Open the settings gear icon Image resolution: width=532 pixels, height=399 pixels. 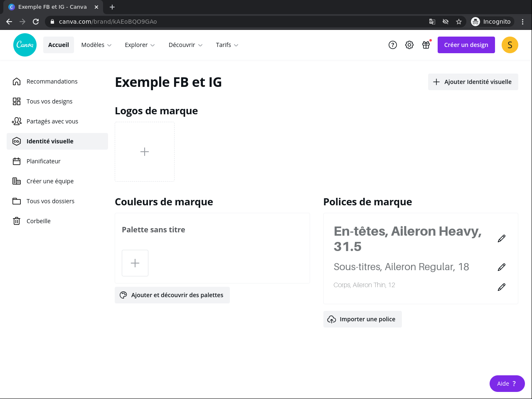tap(409, 45)
